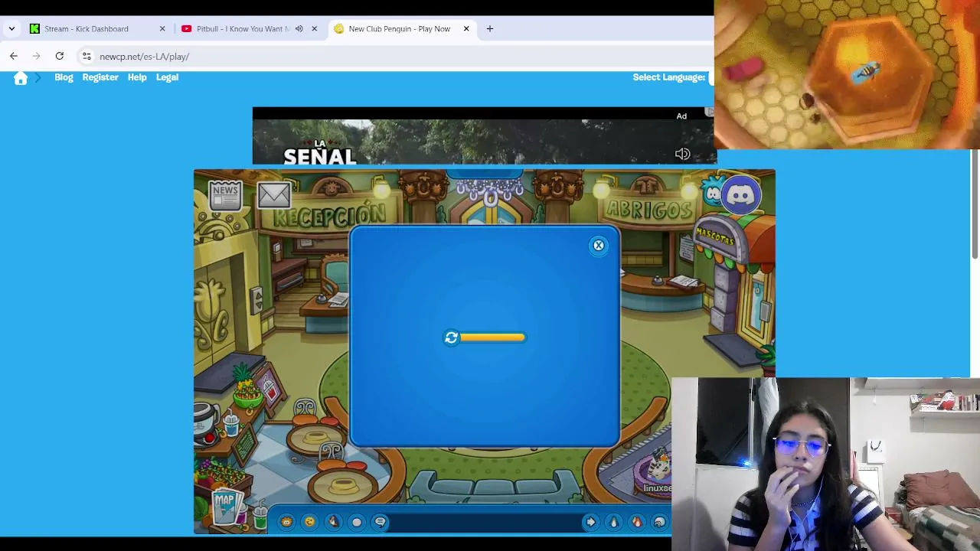The image size is (980, 551).
Task: Open the Register link
Action: pos(100,77)
